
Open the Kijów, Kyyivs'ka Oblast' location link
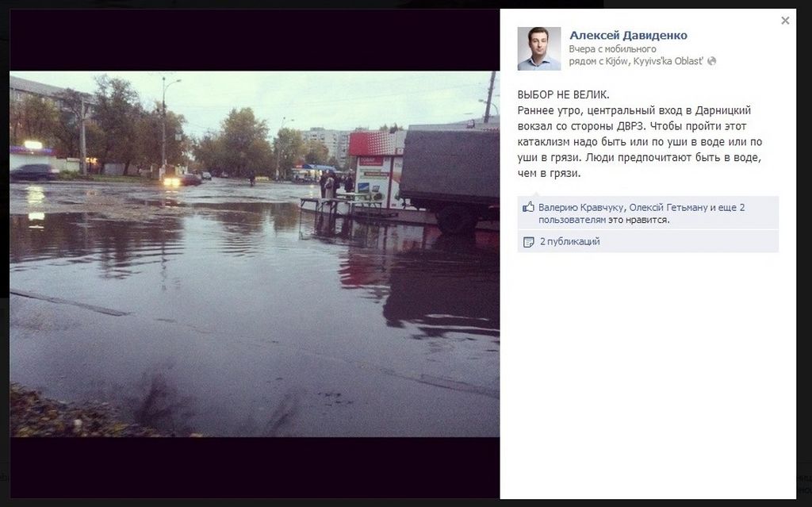(654, 61)
